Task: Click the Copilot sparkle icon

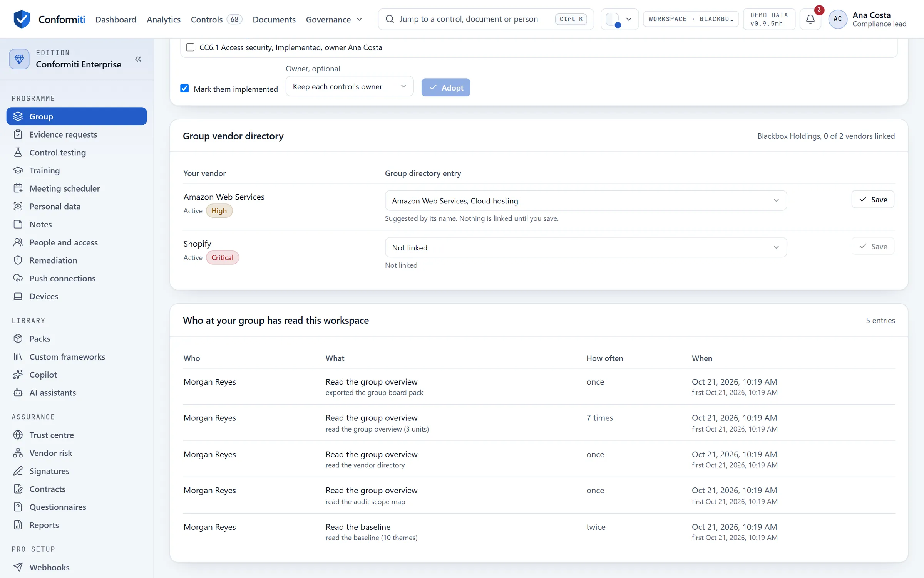Action: [x=18, y=375]
